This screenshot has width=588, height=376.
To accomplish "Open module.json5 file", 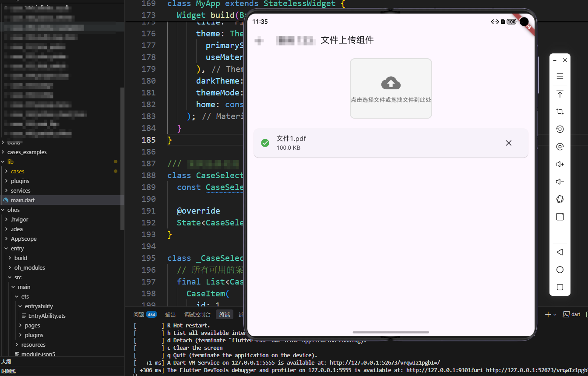I will (38, 354).
